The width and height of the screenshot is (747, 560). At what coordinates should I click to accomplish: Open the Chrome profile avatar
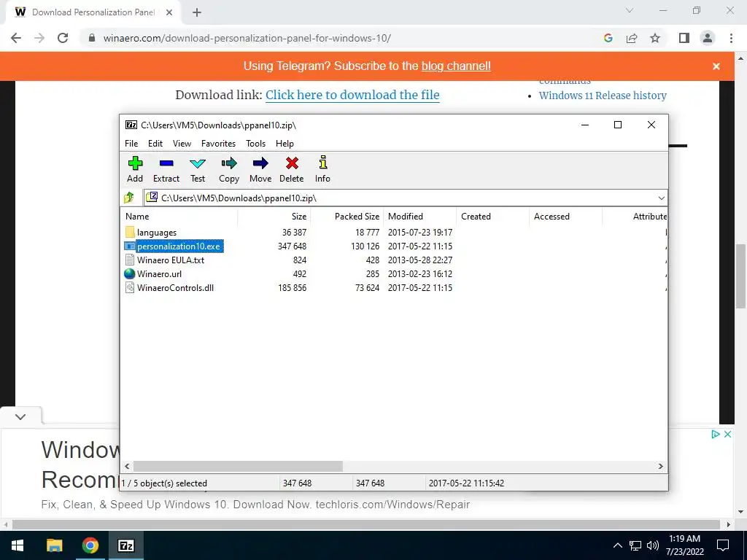pyautogui.click(x=708, y=38)
